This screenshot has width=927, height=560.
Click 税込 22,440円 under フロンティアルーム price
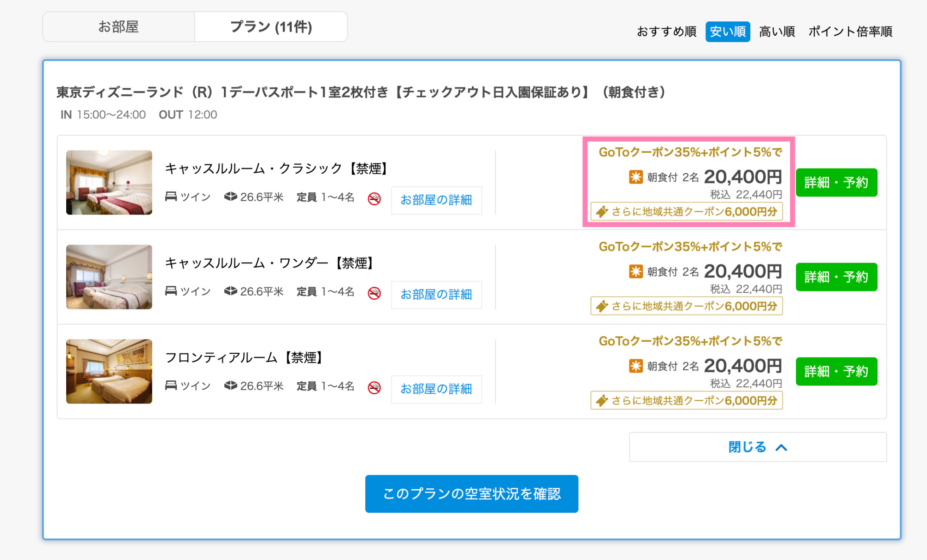[x=746, y=384]
